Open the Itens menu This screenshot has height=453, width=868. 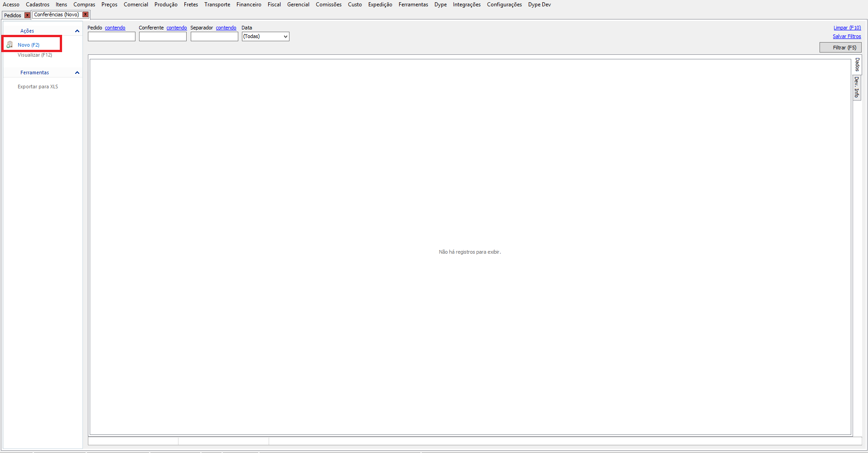61,5
